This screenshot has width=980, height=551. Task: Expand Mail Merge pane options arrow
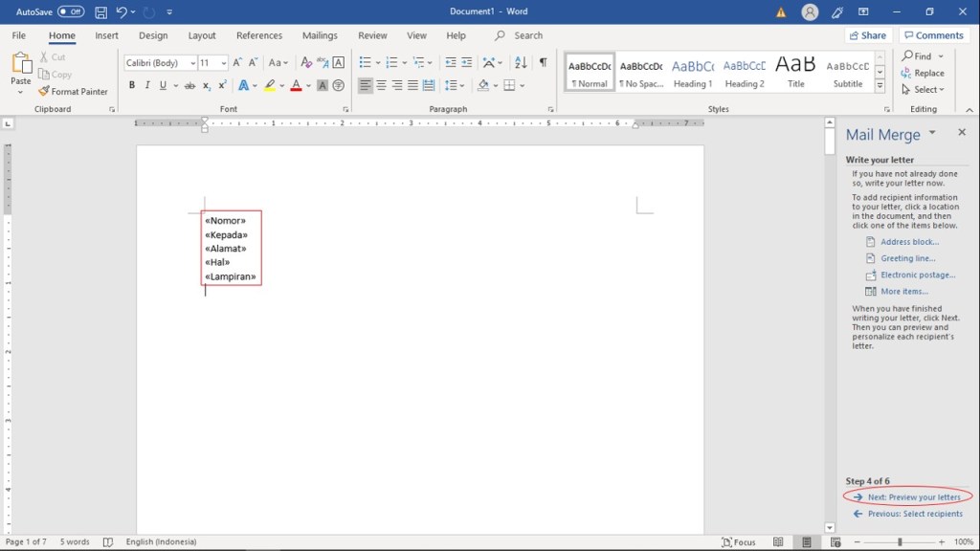[932, 133]
